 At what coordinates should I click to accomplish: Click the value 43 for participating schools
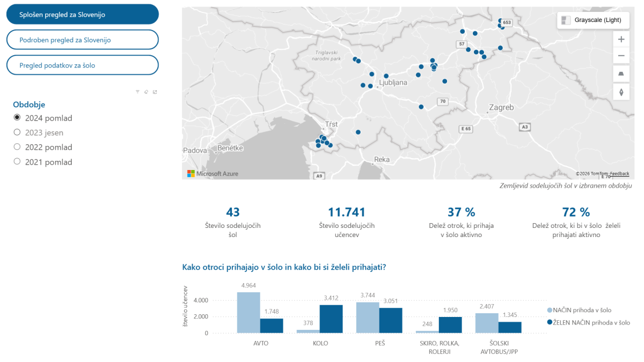[x=233, y=212]
